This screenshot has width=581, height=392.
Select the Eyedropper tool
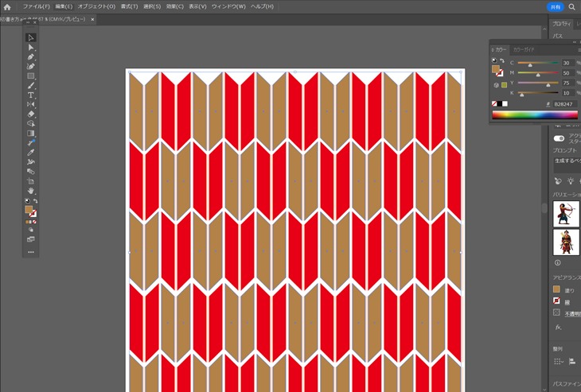31,152
